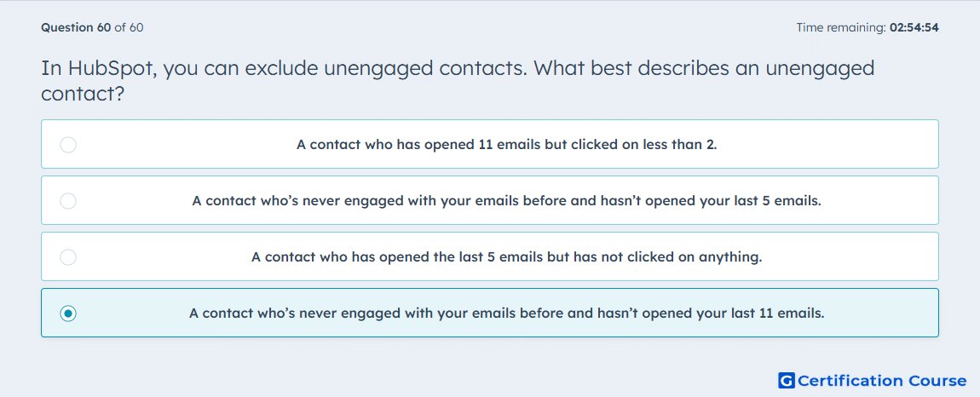Click the bold 'Question 60' label
The image size is (980, 397).
(76, 27)
